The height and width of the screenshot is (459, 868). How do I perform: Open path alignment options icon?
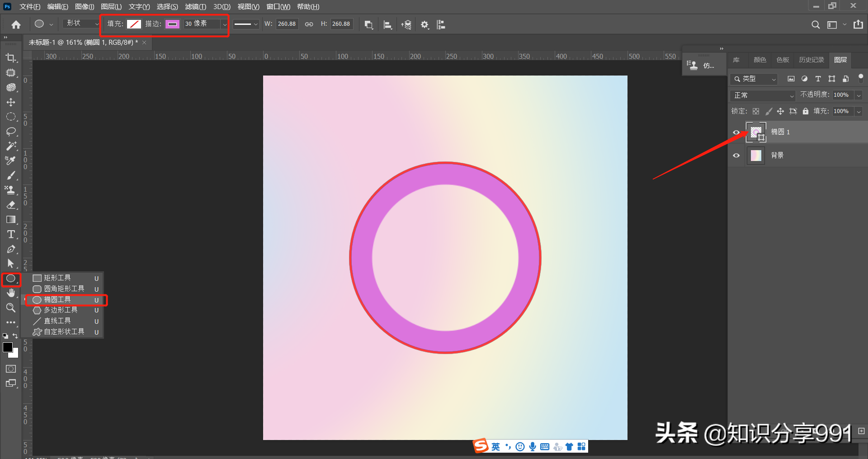click(x=387, y=25)
